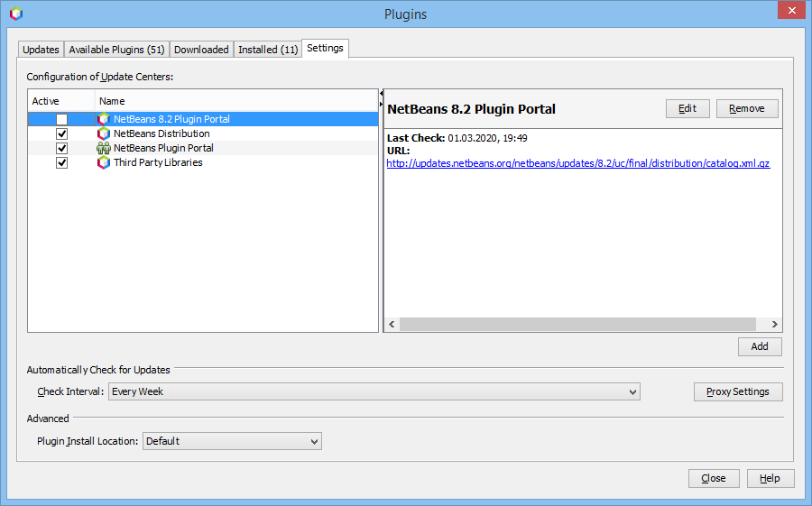Screen dimensions: 812x506
Task: Click the NetBeans Plugin Portal people icon
Action: [104, 148]
